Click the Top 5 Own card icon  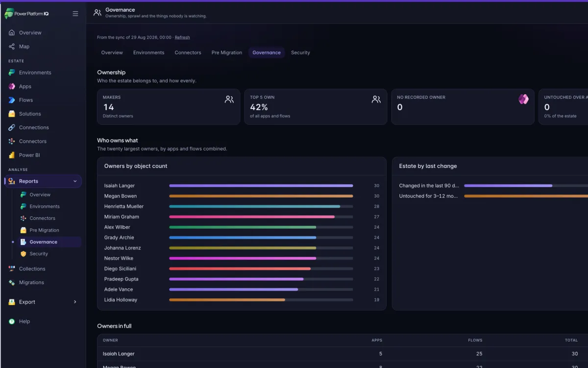(x=376, y=99)
